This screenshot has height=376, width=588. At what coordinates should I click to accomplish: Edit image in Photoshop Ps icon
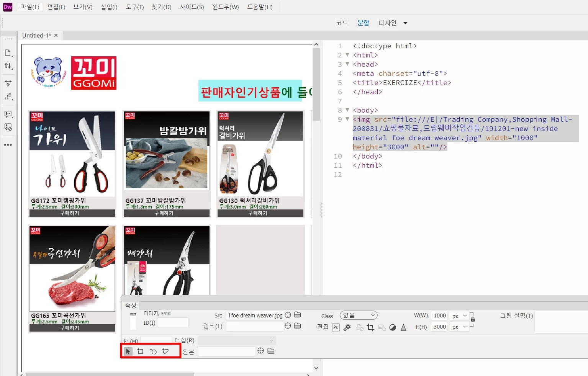click(x=336, y=327)
